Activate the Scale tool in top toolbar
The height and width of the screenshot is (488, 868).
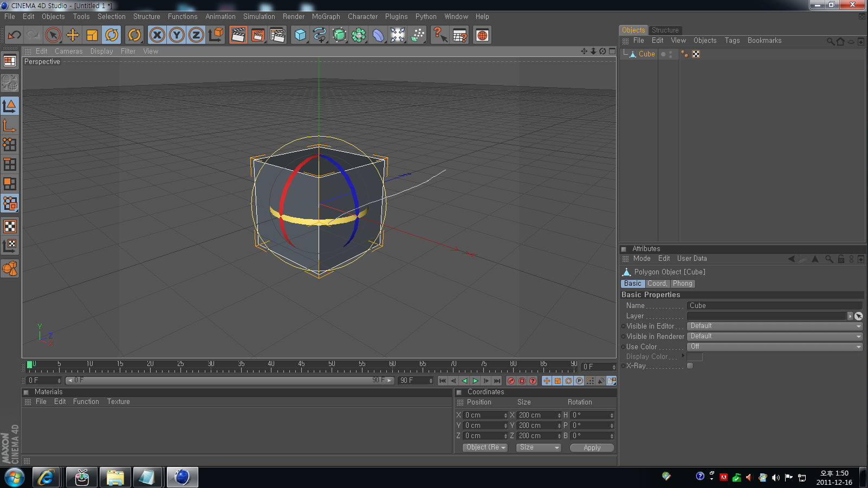[x=92, y=35]
